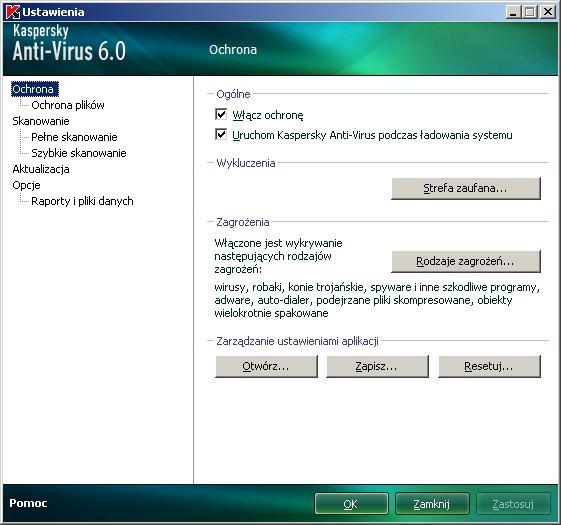
Task: Close the Ustawienia window
Action: (x=548, y=12)
